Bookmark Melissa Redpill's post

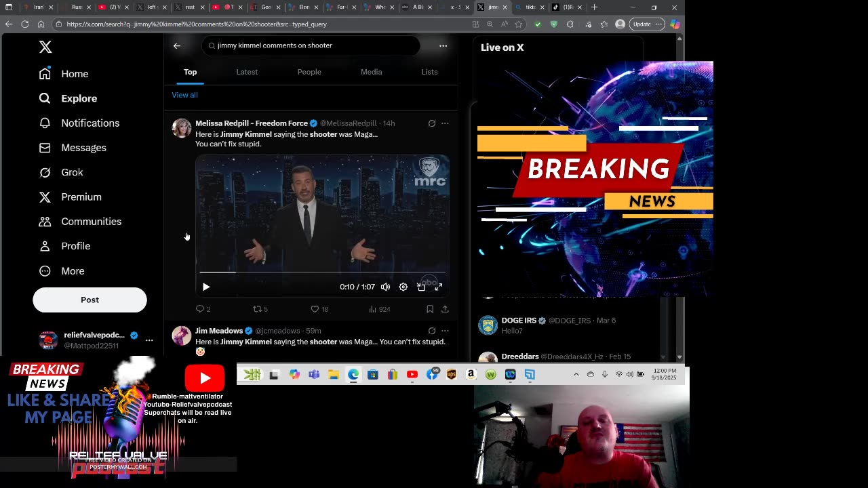pyautogui.click(x=430, y=309)
